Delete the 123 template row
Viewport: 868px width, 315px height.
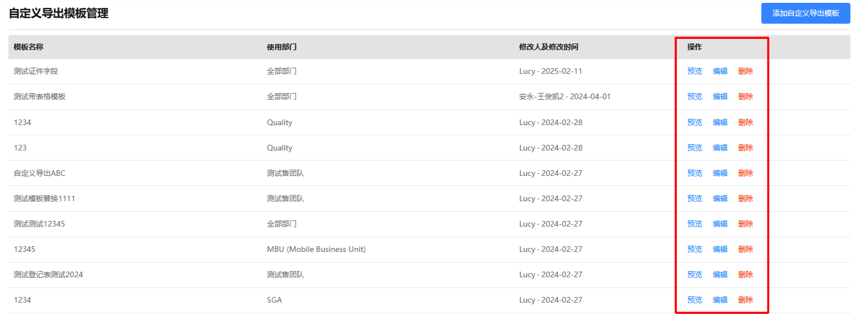point(746,148)
